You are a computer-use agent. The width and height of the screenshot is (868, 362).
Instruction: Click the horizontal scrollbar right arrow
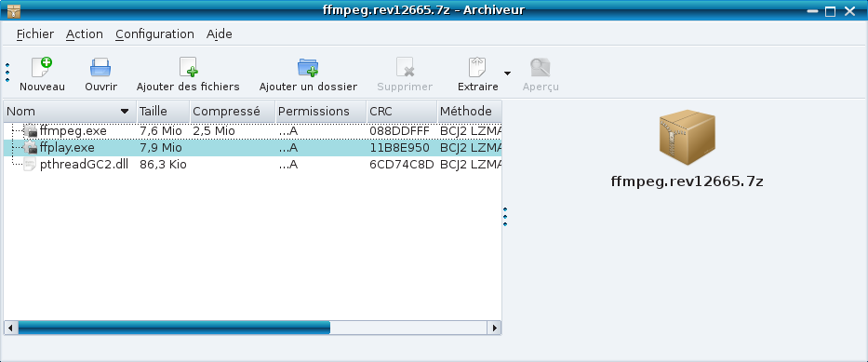click(x=494, y=328)
